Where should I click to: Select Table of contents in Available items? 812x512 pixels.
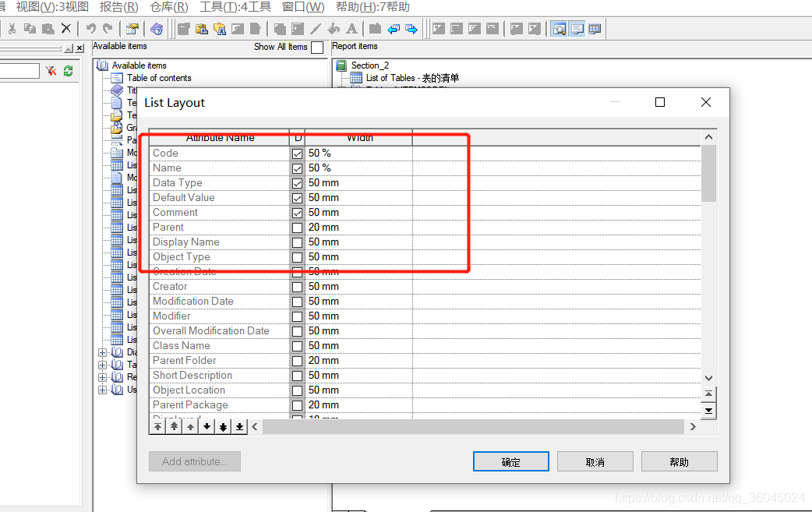coord(159,78)
